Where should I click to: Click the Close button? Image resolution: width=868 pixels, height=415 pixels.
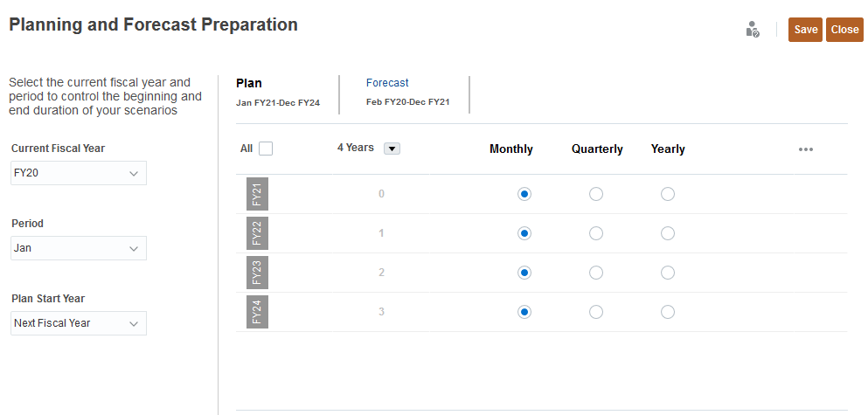(x=844, y=30)
